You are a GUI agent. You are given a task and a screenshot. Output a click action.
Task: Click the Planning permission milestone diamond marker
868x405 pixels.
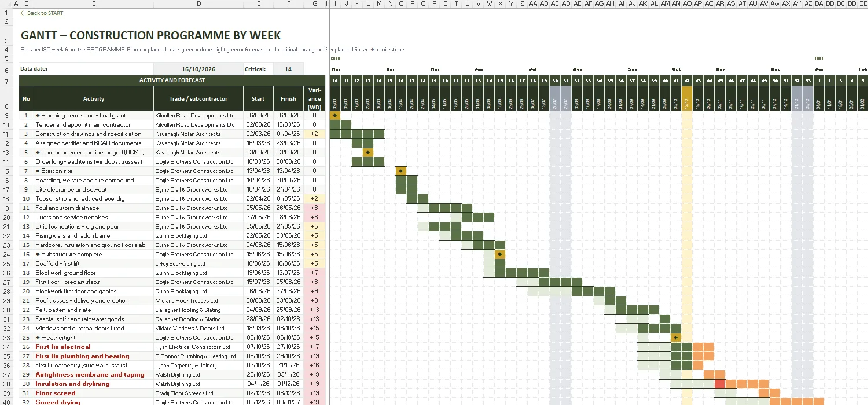tap(334, 115)
